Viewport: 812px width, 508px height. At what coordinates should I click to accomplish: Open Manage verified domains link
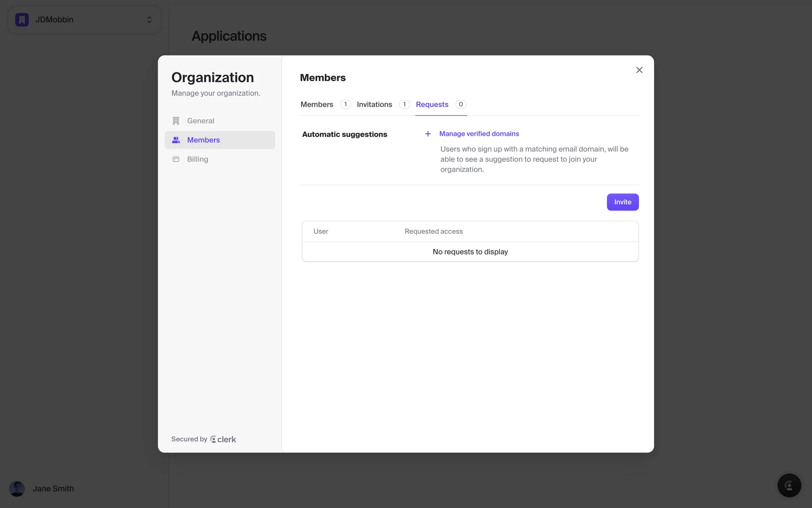pos(479,134)
